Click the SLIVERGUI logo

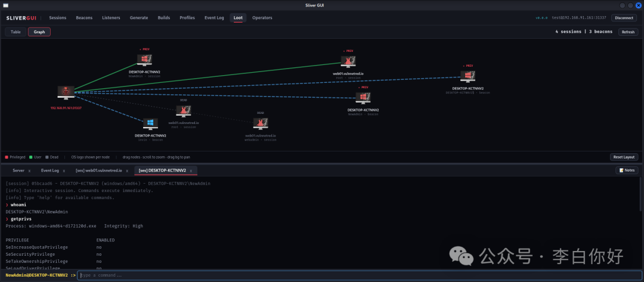coord(21,18)
